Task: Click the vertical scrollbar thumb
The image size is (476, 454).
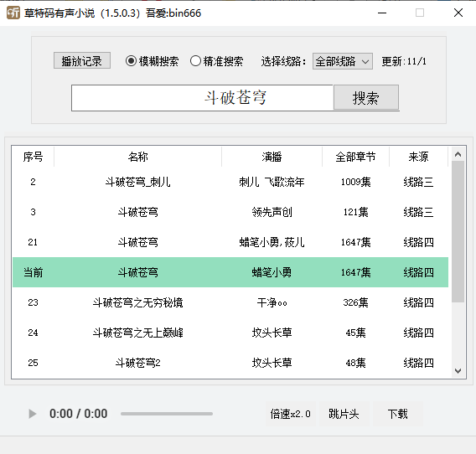Action: click(x=458, y=231)
